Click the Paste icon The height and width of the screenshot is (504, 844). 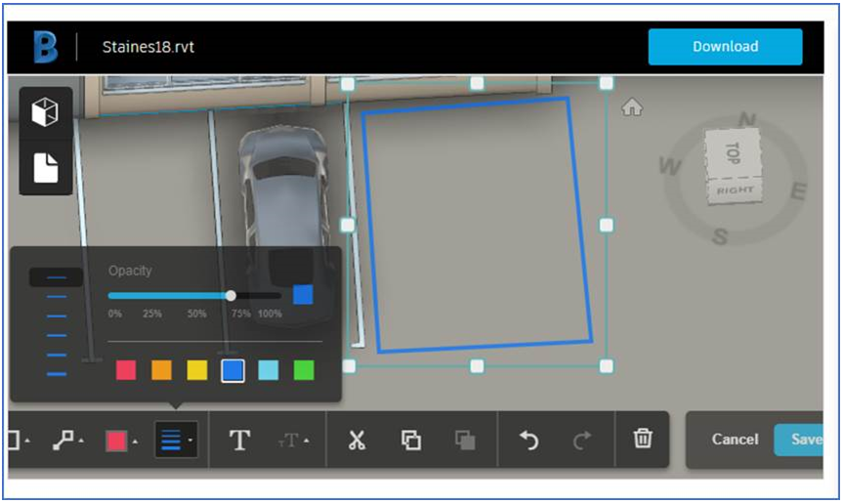pos(465,441)
